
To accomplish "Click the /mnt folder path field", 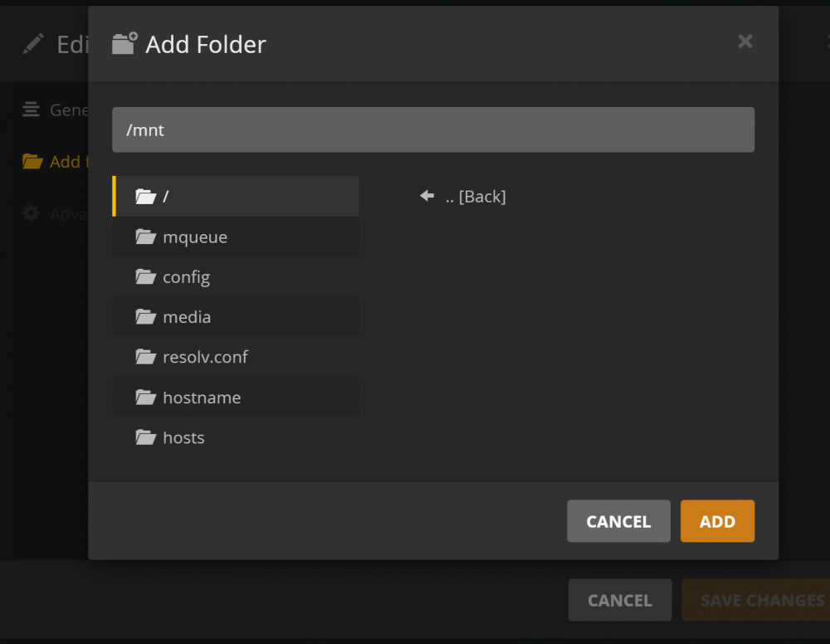I will pyautogui.click(x=433, y=129).
